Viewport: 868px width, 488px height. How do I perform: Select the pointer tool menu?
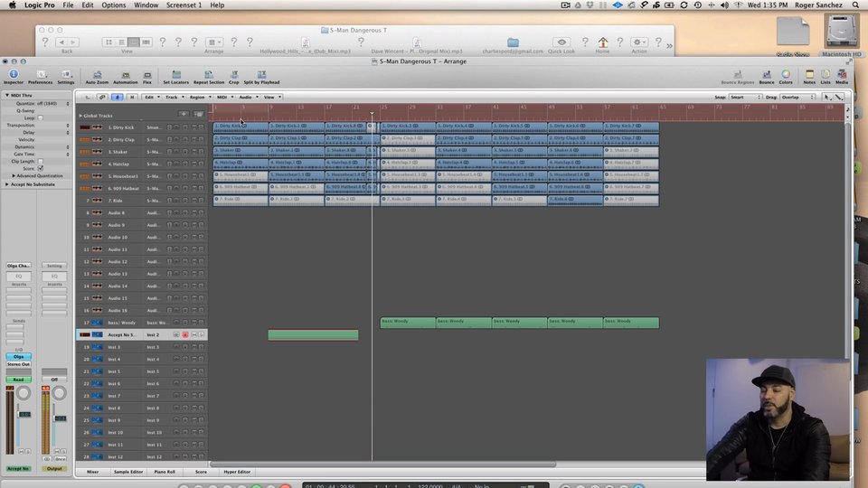827,97
